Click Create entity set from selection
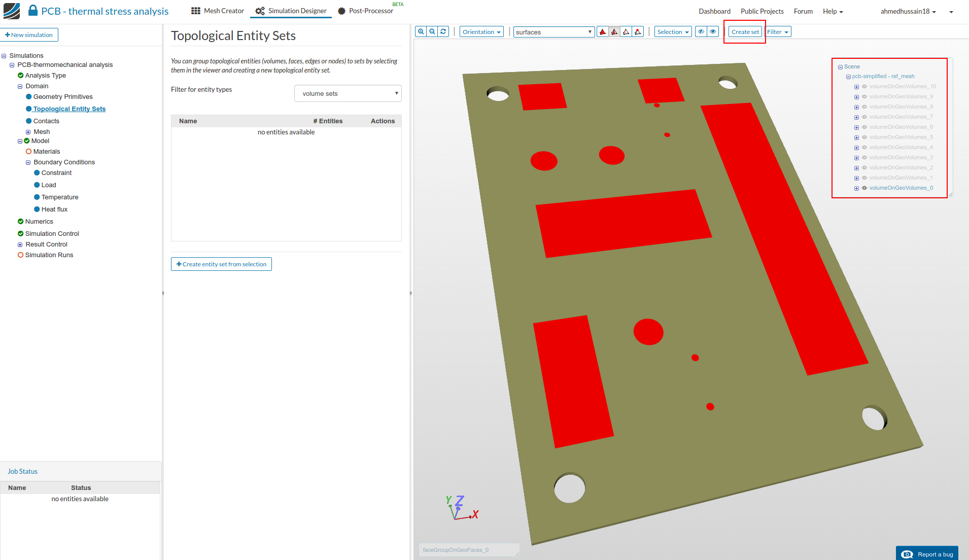The width and height of the screenshot is (969, 560). coord(221,264)
